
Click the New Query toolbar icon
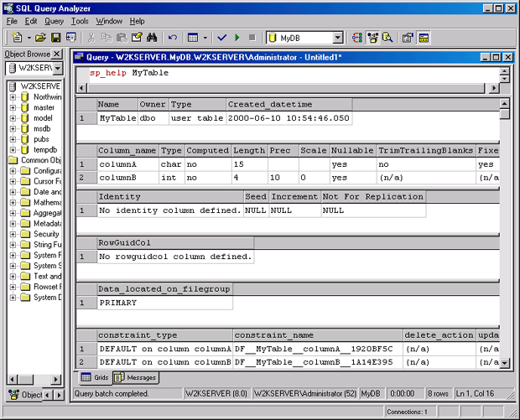point(17,38)
